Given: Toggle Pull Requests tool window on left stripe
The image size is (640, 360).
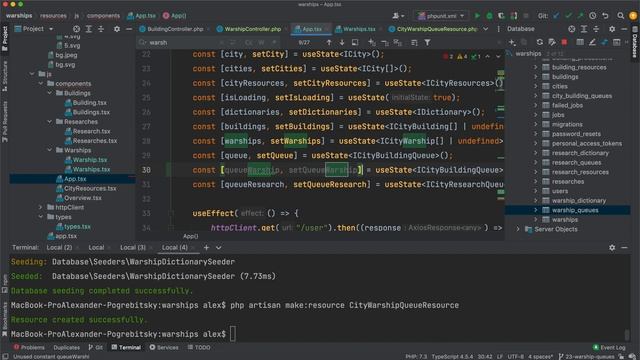Looking at the screenshot, I should click(4, 122).
